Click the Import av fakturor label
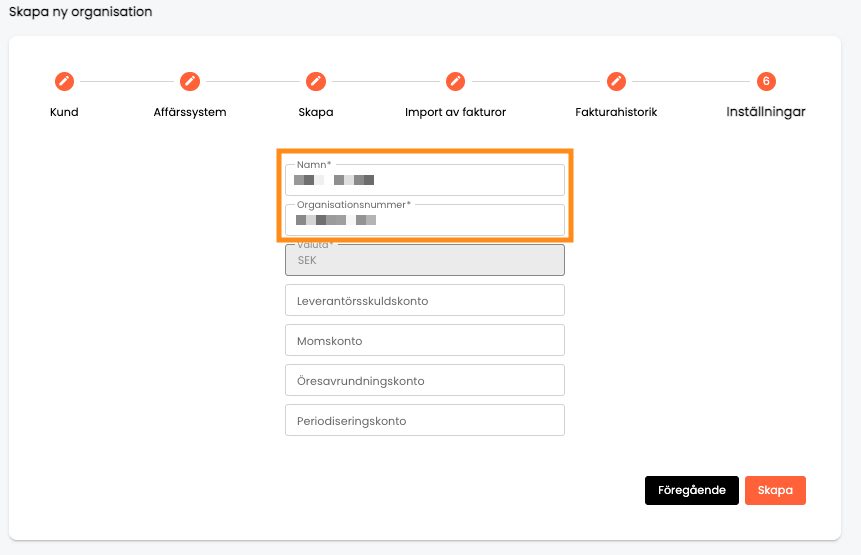Viewport: 861px width, 555px height. click(x=455, y=112)
